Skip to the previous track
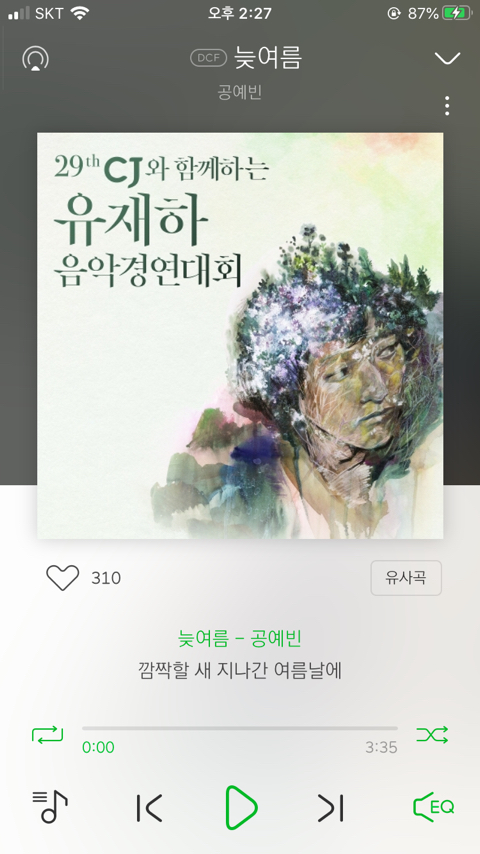The width and height of the screenshot is (480, 854). coord(149,807)
